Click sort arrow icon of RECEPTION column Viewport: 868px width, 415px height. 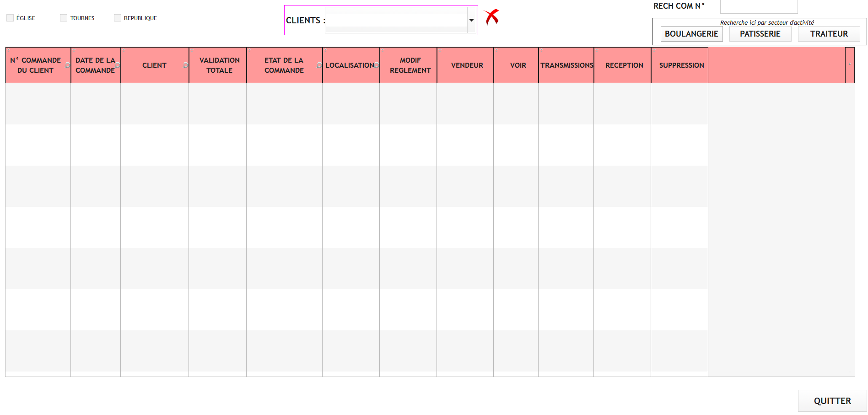[x=597, y=50]
